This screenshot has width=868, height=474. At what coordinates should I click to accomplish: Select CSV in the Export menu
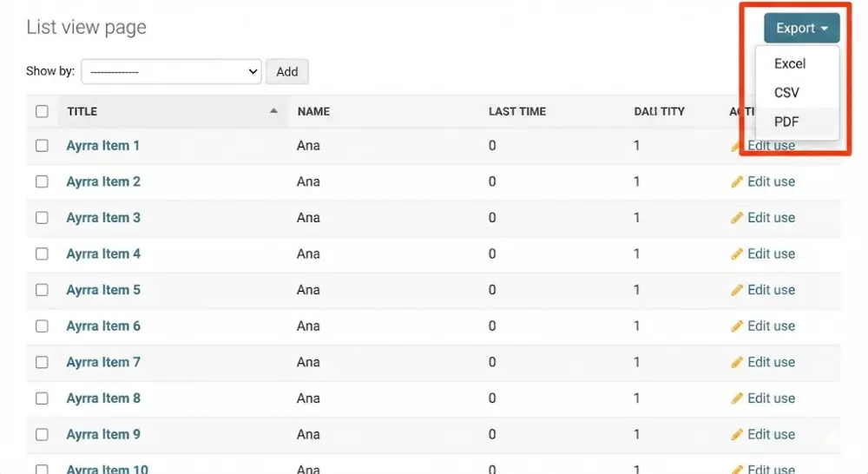click(x=786, y=93)
